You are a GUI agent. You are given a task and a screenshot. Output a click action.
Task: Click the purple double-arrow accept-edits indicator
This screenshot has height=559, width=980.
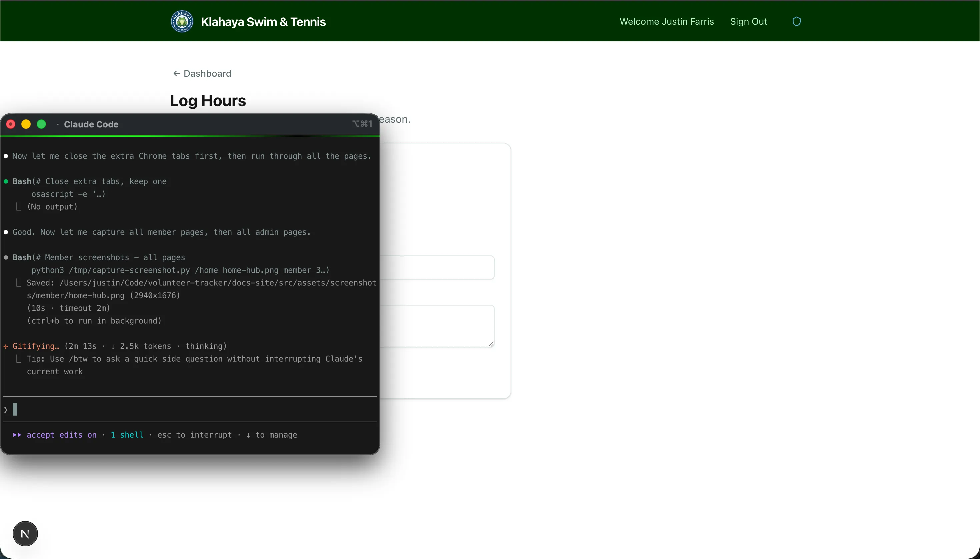17,435
